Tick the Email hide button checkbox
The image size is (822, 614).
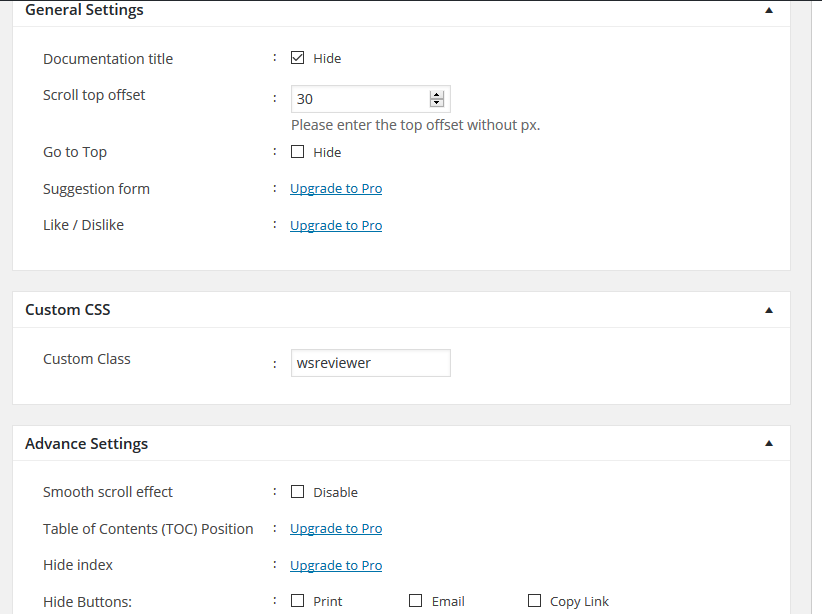pyautogui.click(x=415, y=600)
